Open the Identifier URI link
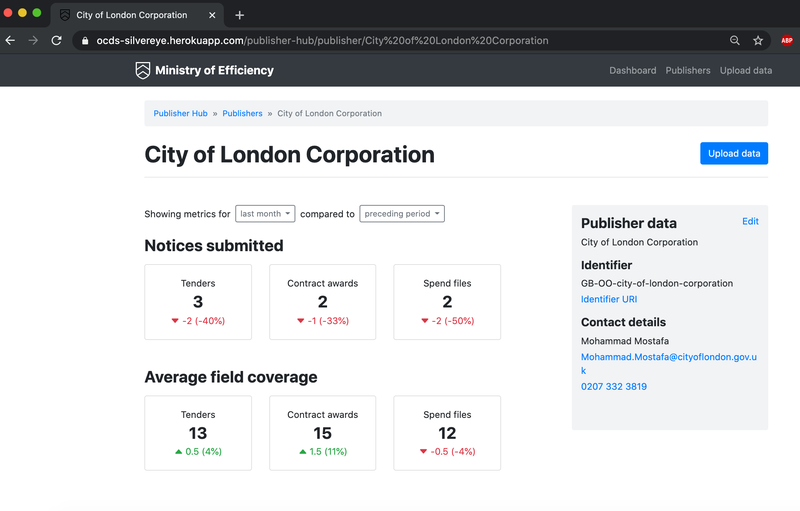This screenshot has height=511, width=800. point(609,299)
